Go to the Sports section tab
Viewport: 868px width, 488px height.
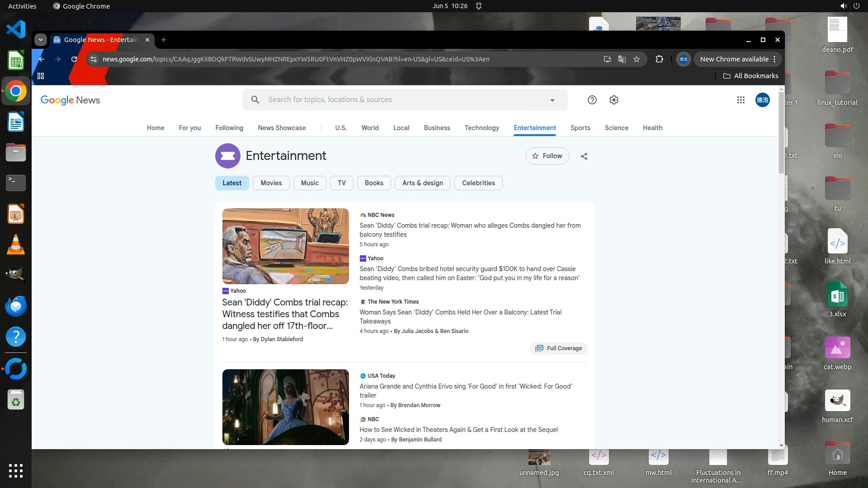[x=580, y=128]
